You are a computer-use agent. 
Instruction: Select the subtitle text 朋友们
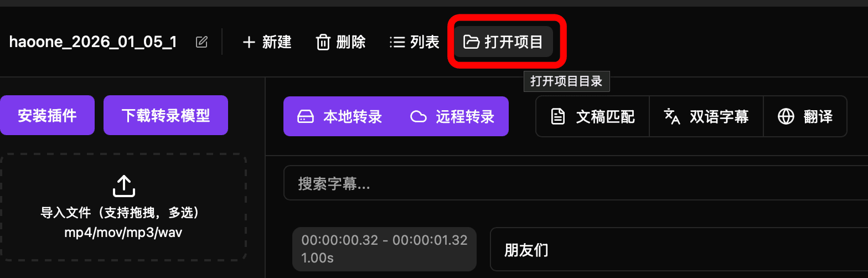pyautogui.click(x=526, y=250)
